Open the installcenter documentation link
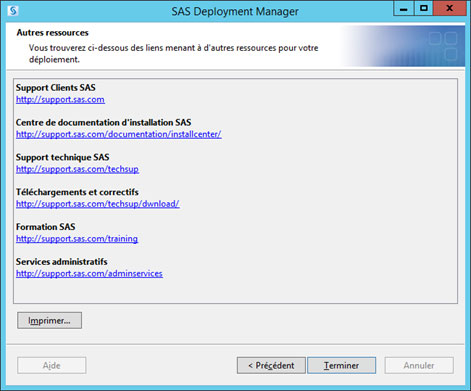 click(119, 134)
